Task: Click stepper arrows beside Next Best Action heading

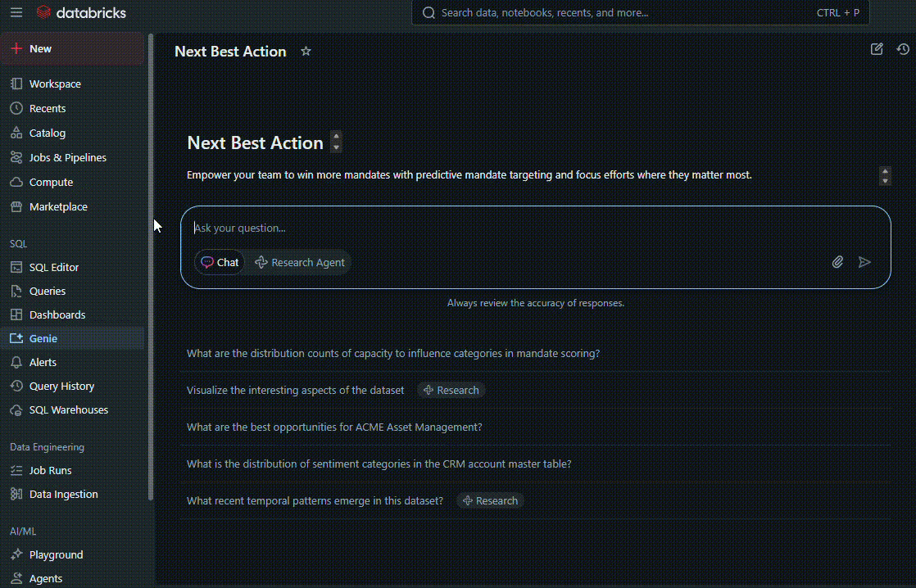Action: click(x=336, y=142)
